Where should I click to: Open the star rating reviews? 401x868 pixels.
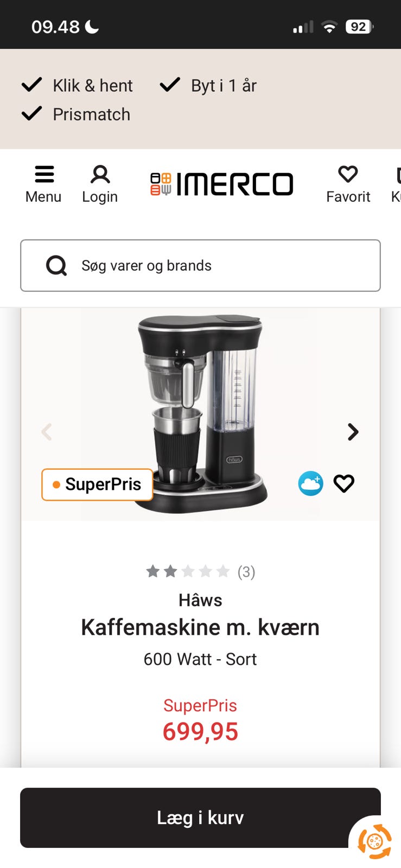pyautogui.click(x=200, y=571)
